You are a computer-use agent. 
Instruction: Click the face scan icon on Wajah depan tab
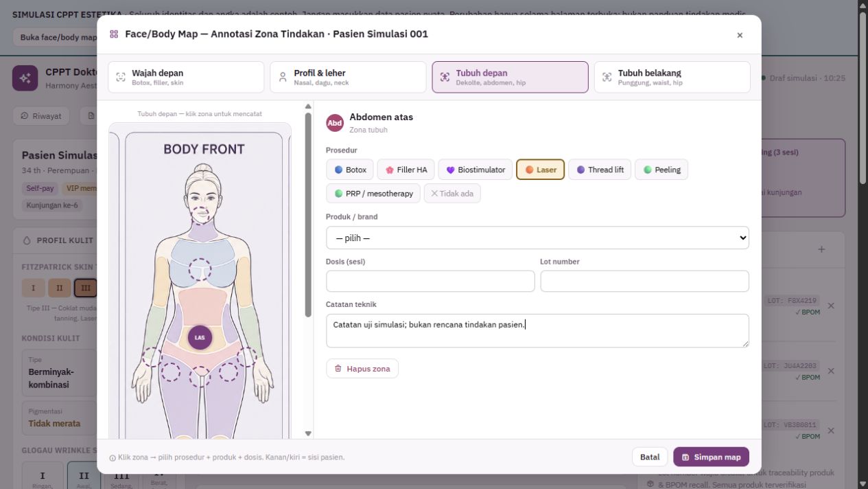[121, 78]
